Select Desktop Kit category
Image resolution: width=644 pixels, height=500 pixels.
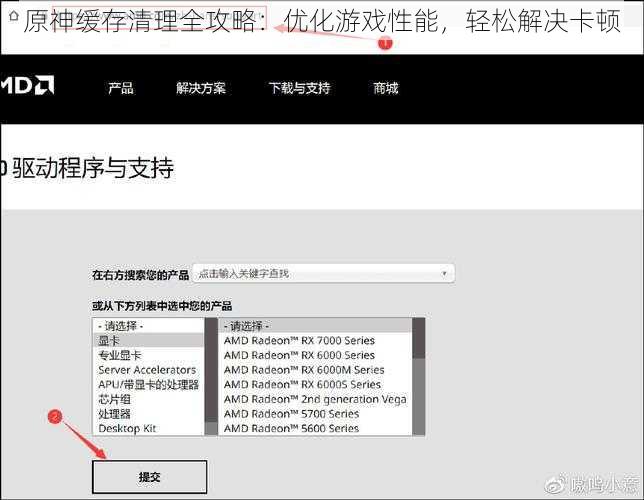click(148, 429)
